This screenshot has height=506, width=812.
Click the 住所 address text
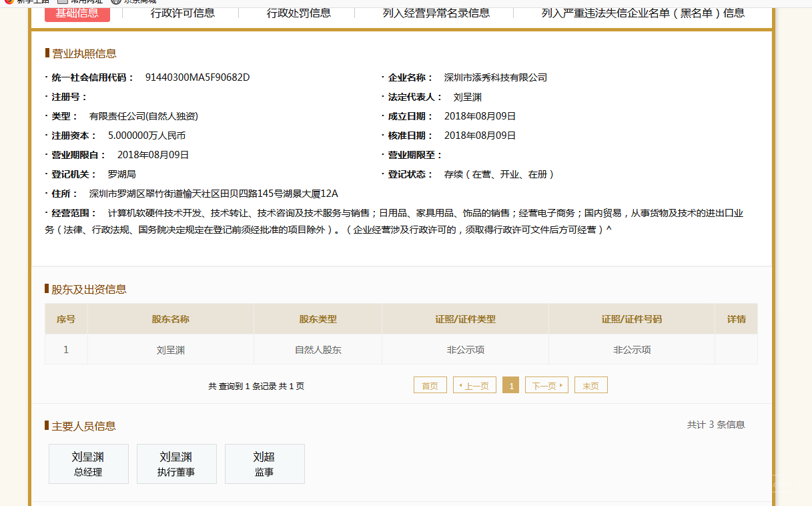(214, 194)
